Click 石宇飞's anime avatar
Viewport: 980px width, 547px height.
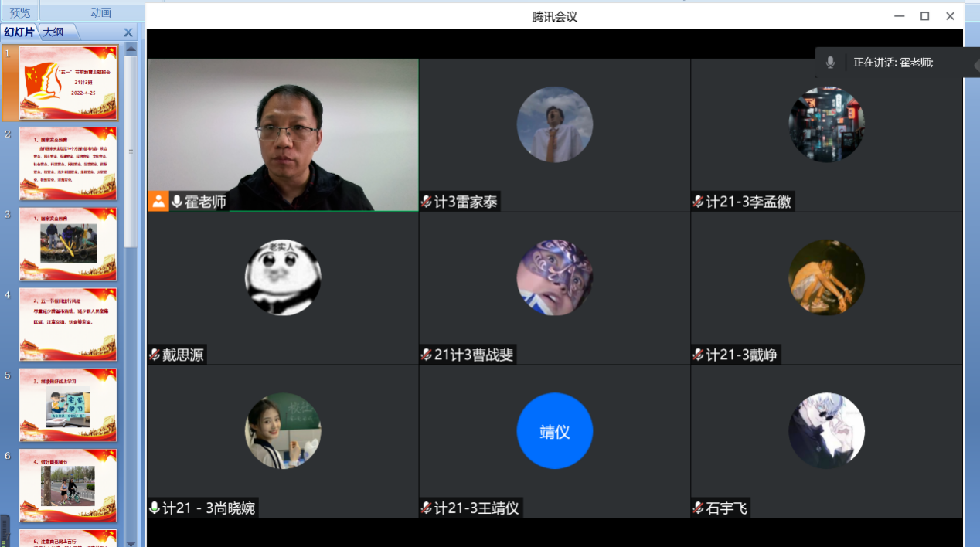click(826, 431)
